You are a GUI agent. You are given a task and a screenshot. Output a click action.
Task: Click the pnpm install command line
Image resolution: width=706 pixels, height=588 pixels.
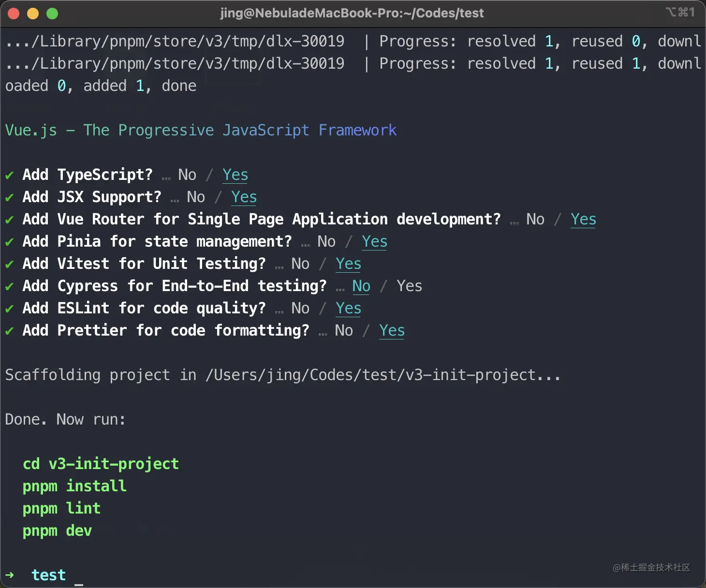click(74, 486)
